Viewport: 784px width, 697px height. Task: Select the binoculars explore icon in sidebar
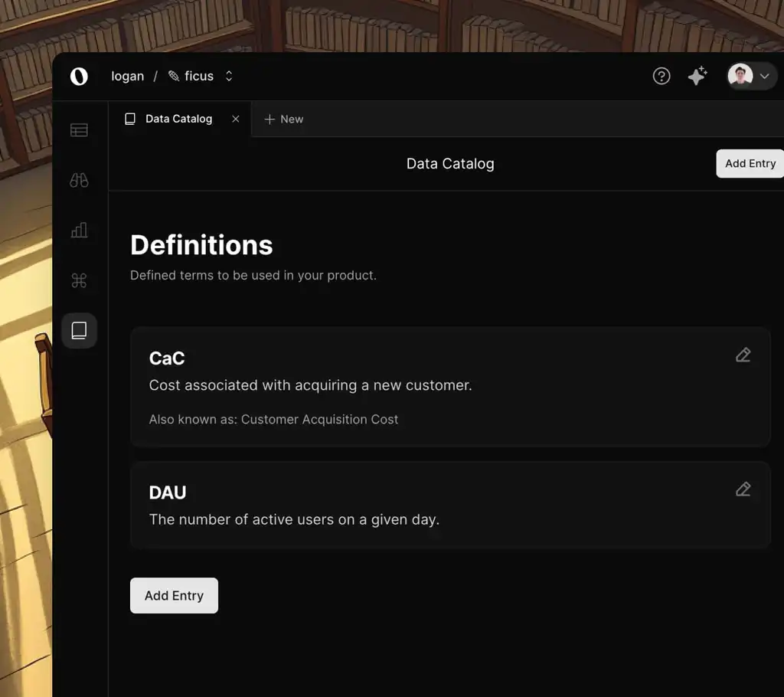pos(79,180)
